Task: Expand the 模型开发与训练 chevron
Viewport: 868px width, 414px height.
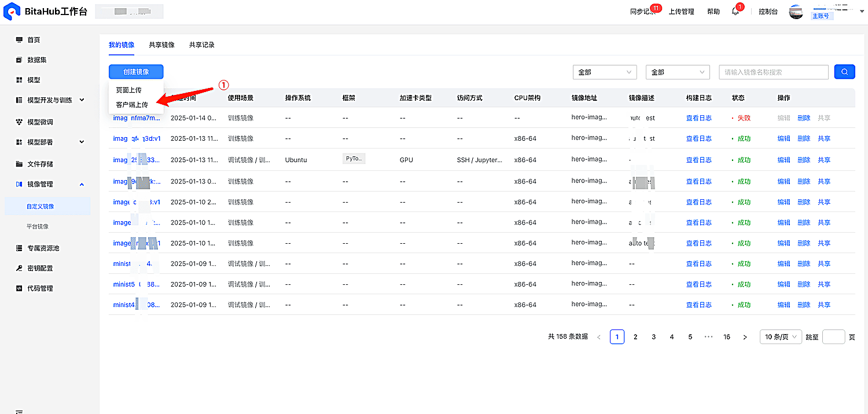Action: (x=82, y=100)
